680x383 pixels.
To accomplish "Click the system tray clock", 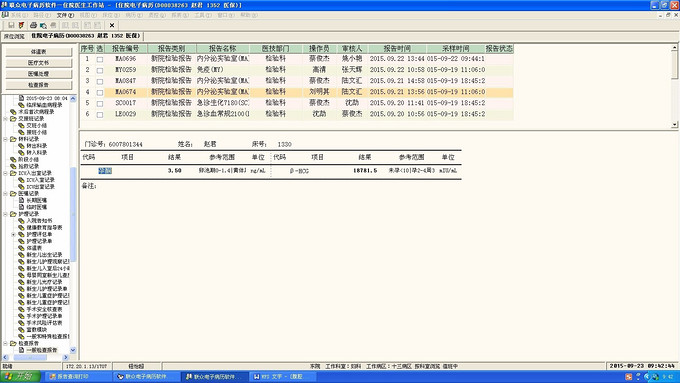I will tap(668, 377).
